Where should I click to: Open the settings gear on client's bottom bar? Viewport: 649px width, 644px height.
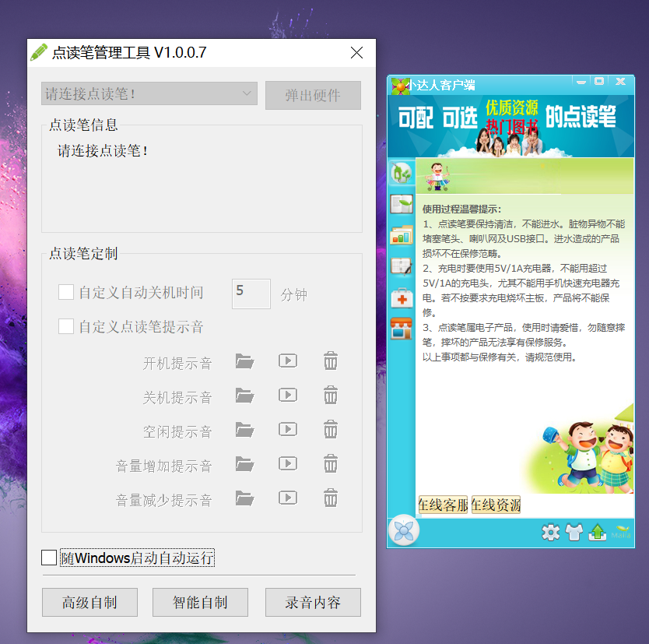point(551,533)
